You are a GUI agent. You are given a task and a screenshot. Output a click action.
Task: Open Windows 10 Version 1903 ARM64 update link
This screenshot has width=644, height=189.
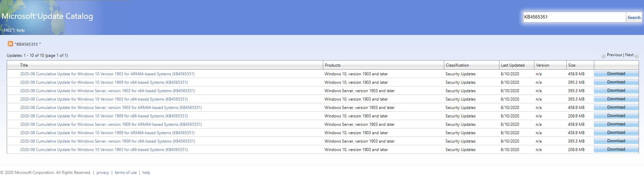tap(107, 74)
